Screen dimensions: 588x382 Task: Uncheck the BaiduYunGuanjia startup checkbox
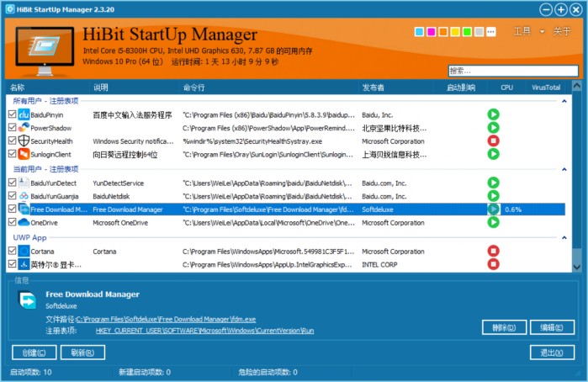[12, 196]
